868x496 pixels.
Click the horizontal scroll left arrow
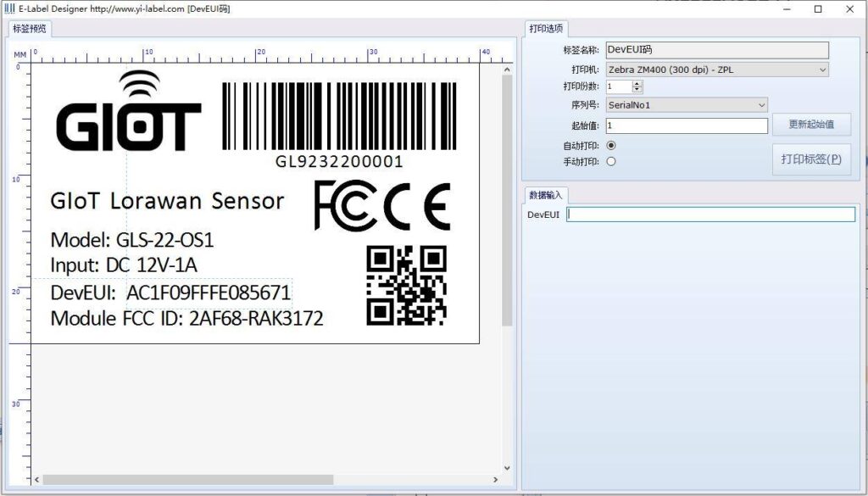[x=37, y=479]
